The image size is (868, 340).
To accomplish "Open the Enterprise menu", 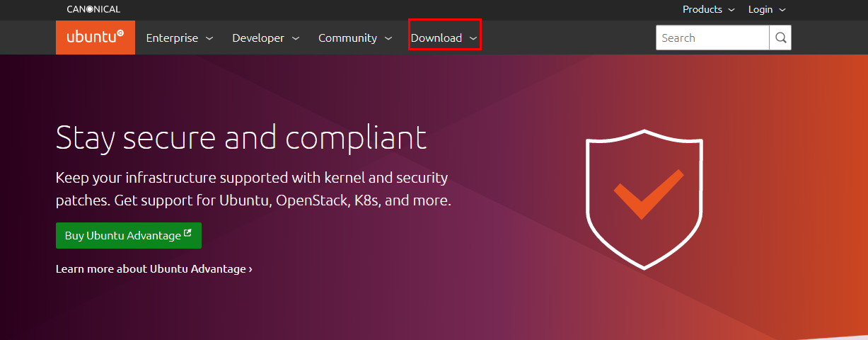I will [180, 38].
